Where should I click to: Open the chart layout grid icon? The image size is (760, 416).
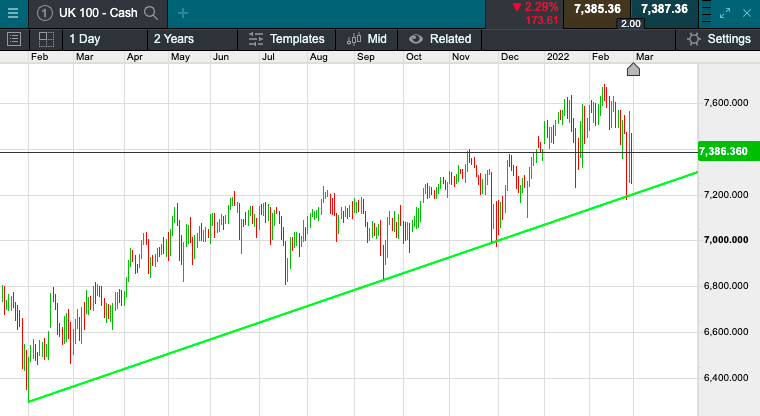click(x=46, y=39)
